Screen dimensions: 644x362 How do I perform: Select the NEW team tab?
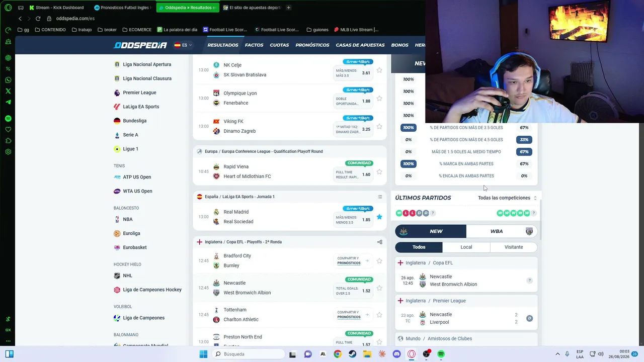tap(431, 231)
